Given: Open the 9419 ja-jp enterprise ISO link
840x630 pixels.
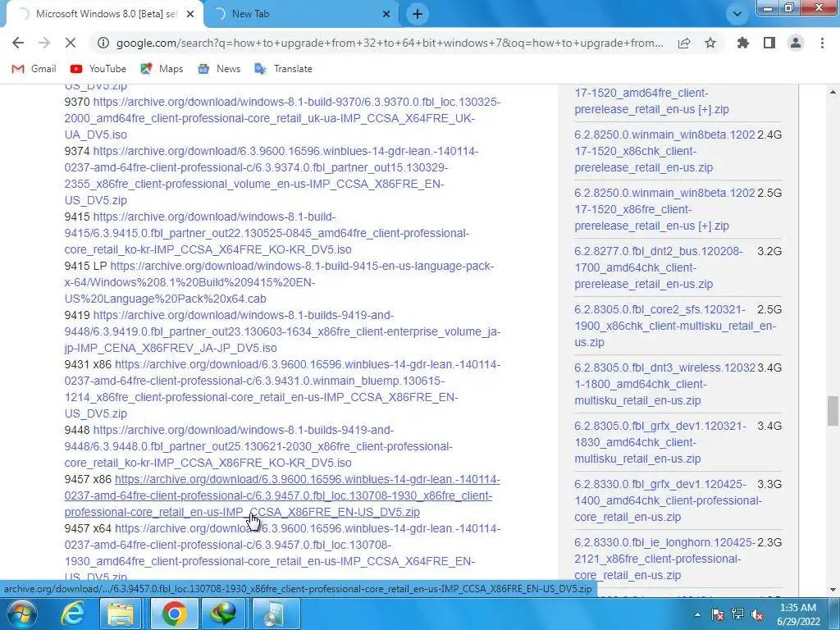Looking at the screenshot, I should 282,331.
